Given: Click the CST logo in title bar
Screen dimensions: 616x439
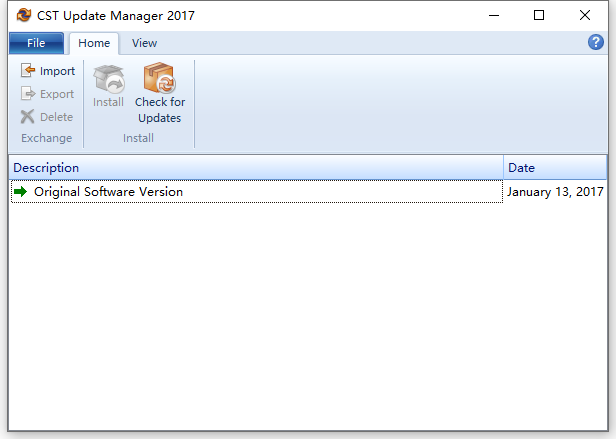Looking at the screenshot, I should click(x=24, y=15).
